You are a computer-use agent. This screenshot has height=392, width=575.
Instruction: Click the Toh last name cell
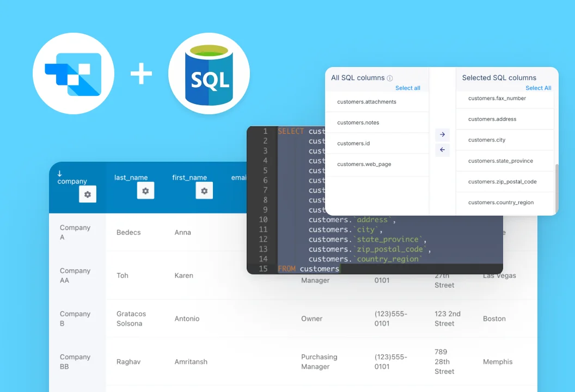point(123,275)
